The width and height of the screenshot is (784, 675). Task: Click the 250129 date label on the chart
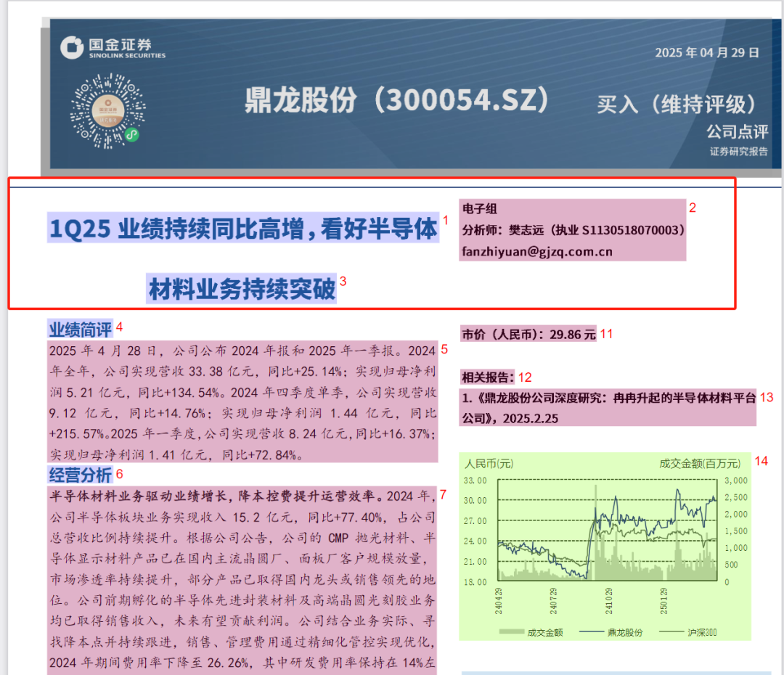pyautogui.click(x=663, y=602)
